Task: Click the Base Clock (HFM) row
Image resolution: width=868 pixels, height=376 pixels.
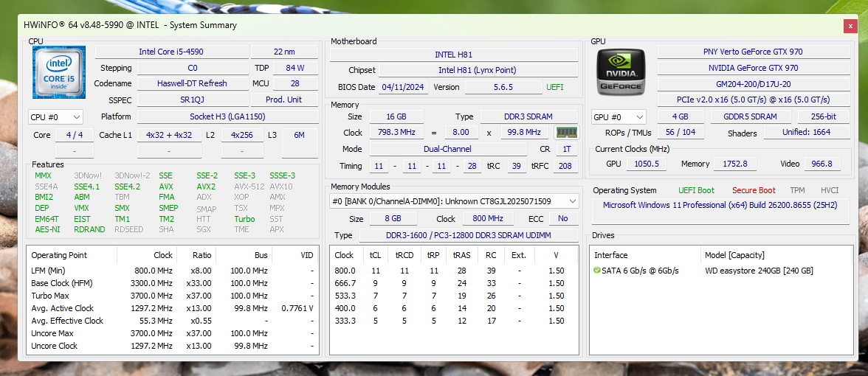Action: point(173,283)
